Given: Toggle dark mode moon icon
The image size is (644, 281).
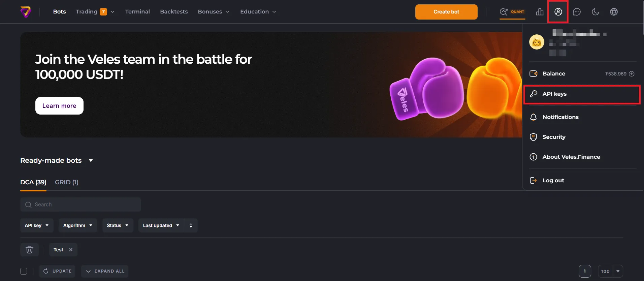Looking at the screenshot, I should pyautogui.click(x=595, y=12).
